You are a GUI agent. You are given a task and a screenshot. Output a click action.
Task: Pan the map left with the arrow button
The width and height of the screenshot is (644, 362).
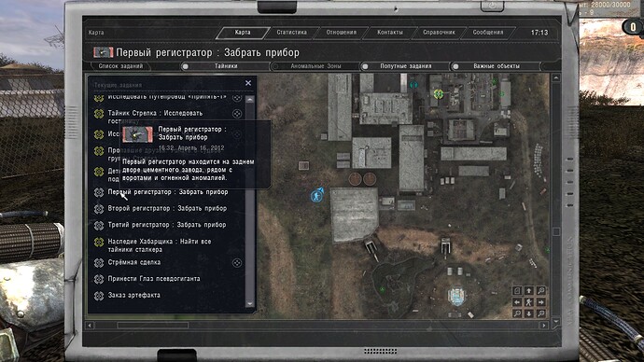[517, 302]
